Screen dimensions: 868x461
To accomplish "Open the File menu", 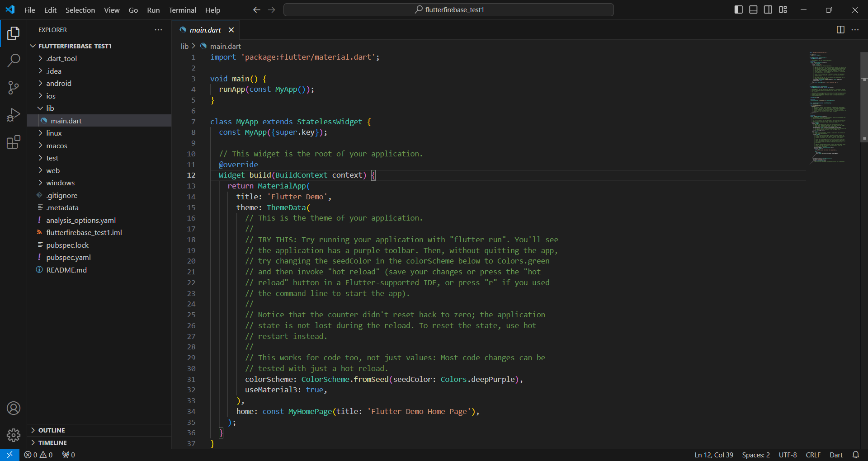I will pos(30,10).
